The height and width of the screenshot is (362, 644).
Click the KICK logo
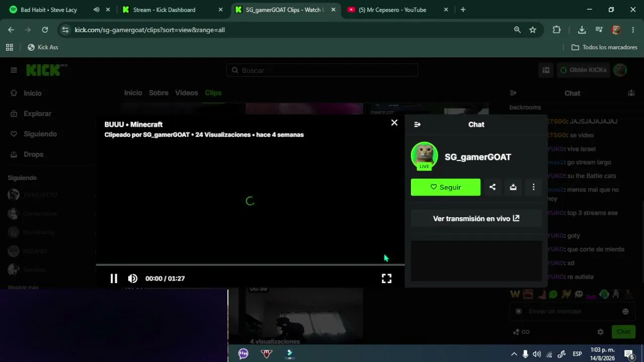[x=46, y=70]
